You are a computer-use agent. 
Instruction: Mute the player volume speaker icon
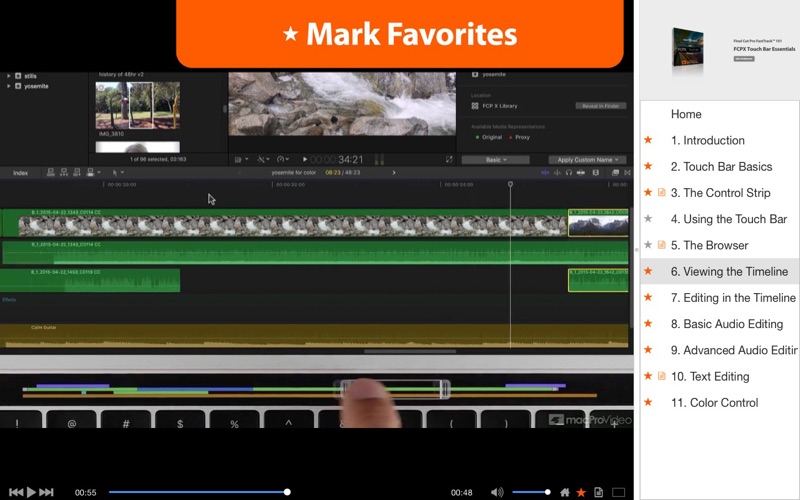coord(496,492)
